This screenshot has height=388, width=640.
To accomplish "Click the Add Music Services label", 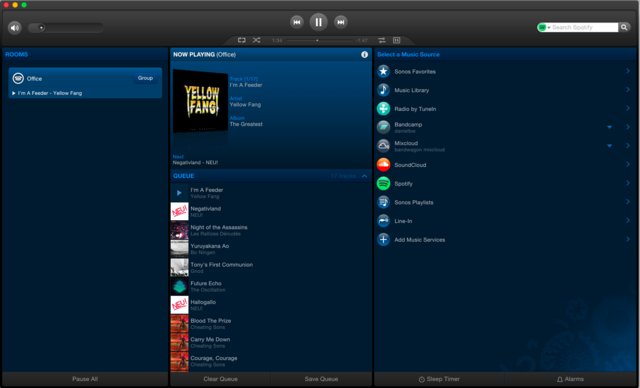I will coord(420,240).
